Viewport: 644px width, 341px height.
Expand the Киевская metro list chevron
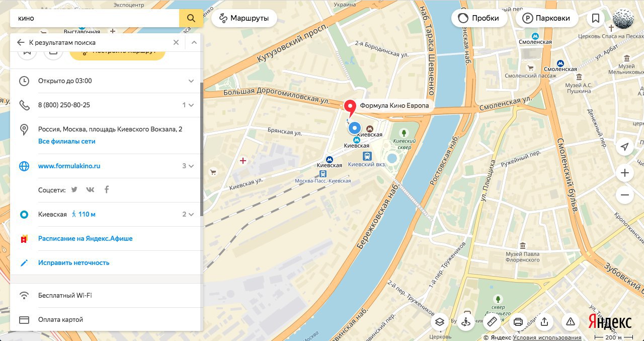(x=191, y=214)
